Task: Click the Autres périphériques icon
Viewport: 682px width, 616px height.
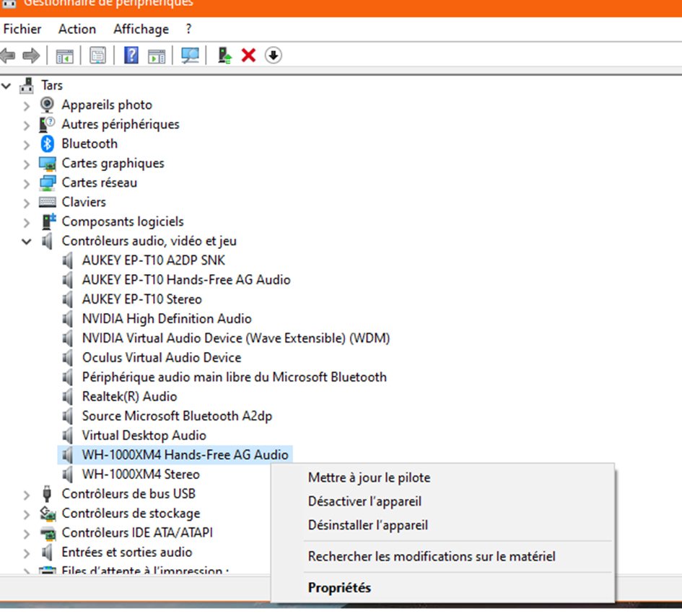Action: click(47, 124)
